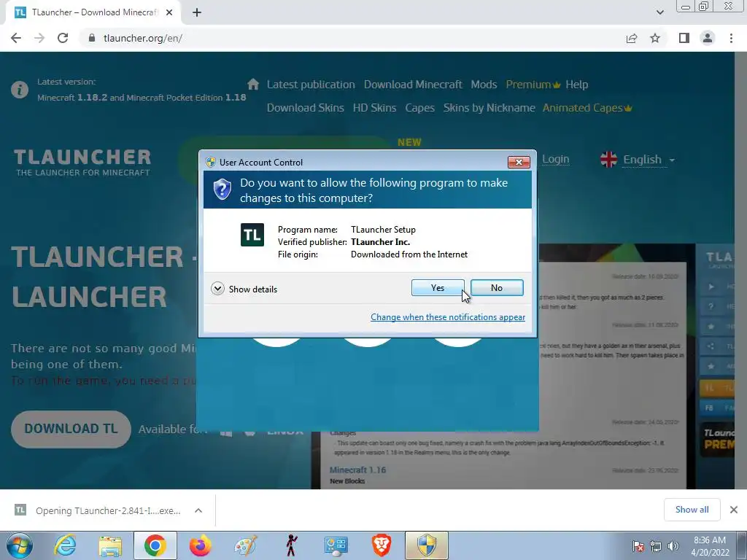This screenshot has height=560, width=747.
Task: Open the Windows Start menu
Action: tap(19, 545)
